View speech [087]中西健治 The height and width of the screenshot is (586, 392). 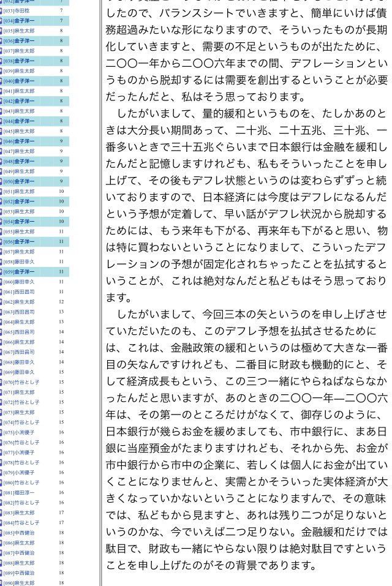19,553
